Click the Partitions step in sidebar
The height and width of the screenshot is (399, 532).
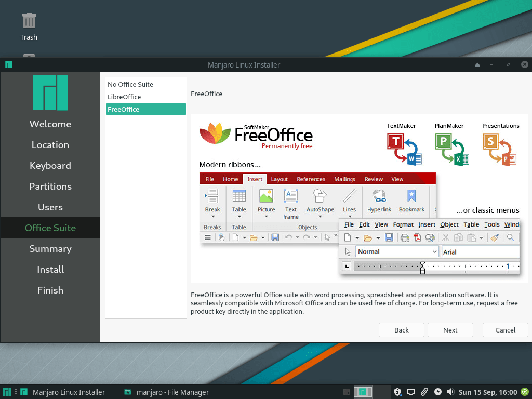pyautogui.click(x=50, y=187)
